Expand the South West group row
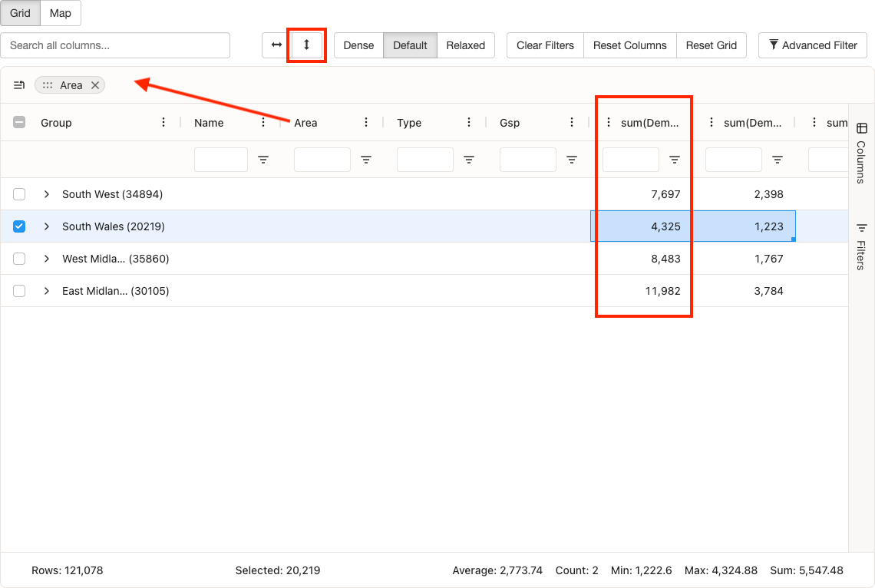The width and height of the screenshot is (875, 588). [x=46, y=194]
